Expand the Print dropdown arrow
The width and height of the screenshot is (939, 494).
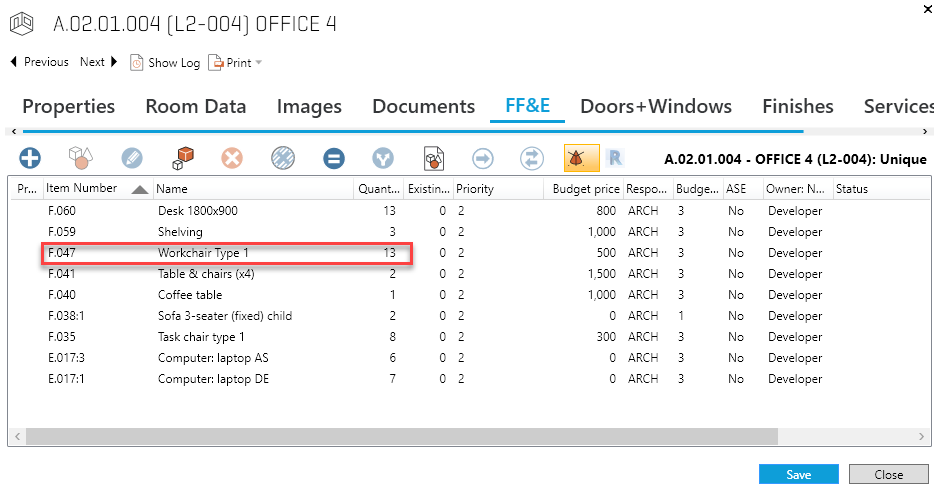coord(259,63)
